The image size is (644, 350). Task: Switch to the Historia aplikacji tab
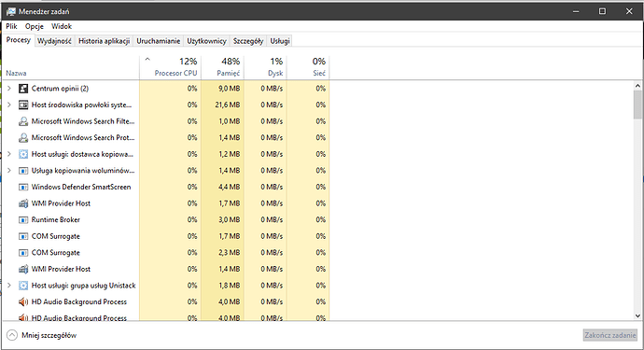(104, 41)
